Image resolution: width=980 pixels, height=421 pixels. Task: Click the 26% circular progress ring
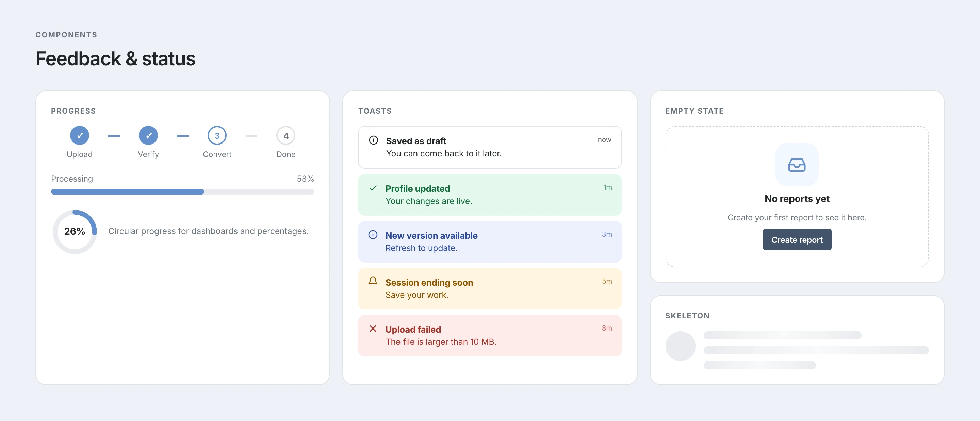(x=75, y=231)
